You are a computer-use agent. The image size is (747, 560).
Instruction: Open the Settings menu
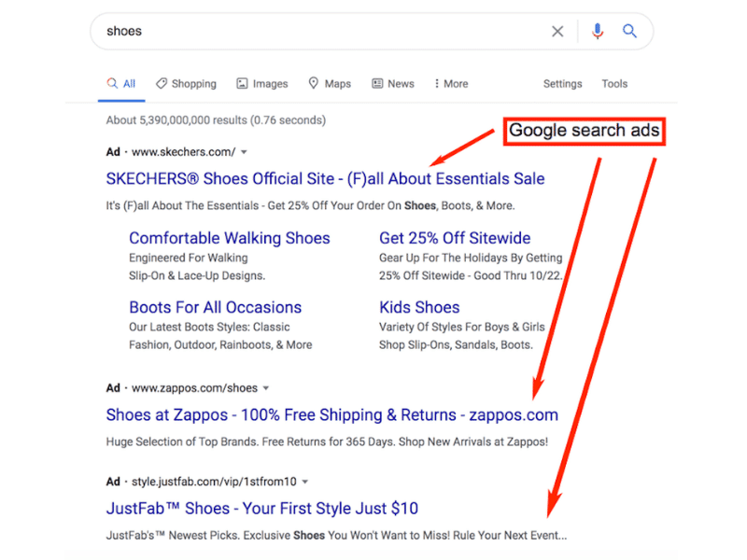[562, 84]
